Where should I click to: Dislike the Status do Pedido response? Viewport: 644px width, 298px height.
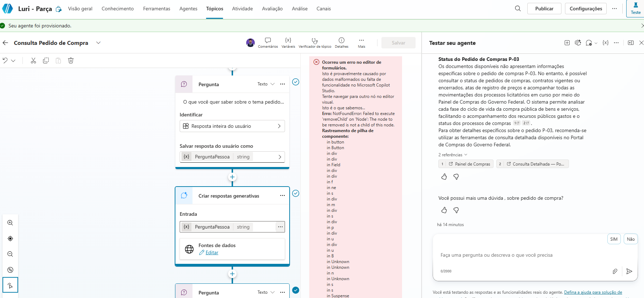point(456,177)
